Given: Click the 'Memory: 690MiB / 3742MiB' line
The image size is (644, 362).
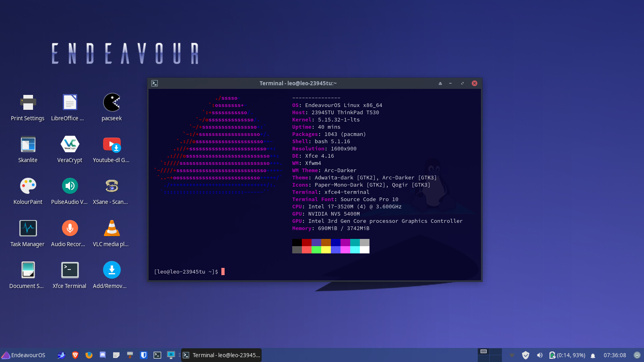Looking at the screenshot, I should 330,228.
